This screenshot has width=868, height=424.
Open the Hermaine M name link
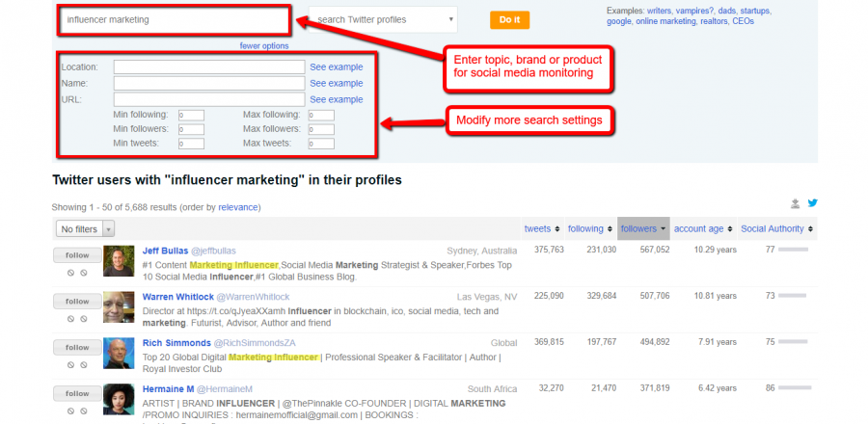click(x=168, y=389)
